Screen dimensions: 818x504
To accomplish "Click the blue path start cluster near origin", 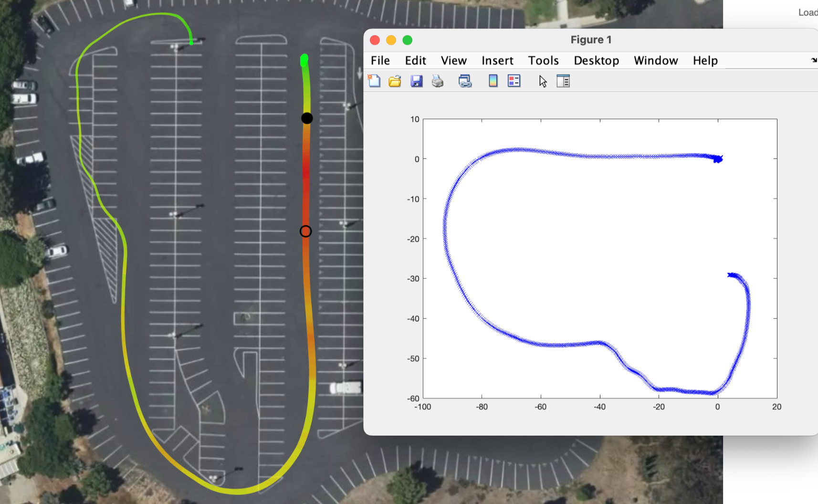I will 718,158.
